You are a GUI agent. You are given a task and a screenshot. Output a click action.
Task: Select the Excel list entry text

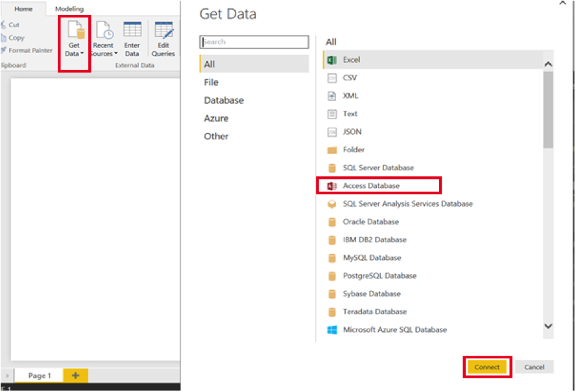(351, 60)
